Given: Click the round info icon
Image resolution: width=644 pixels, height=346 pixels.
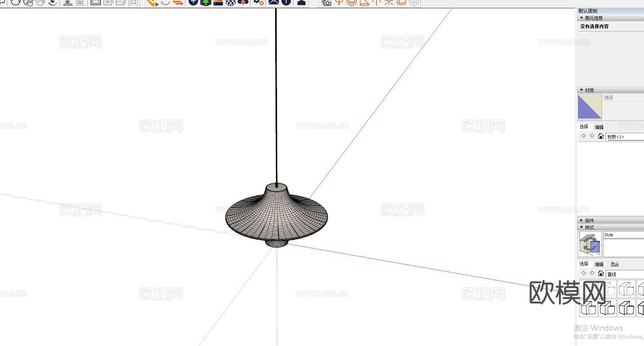Looking at the screenshot, I should coord(286,3).
